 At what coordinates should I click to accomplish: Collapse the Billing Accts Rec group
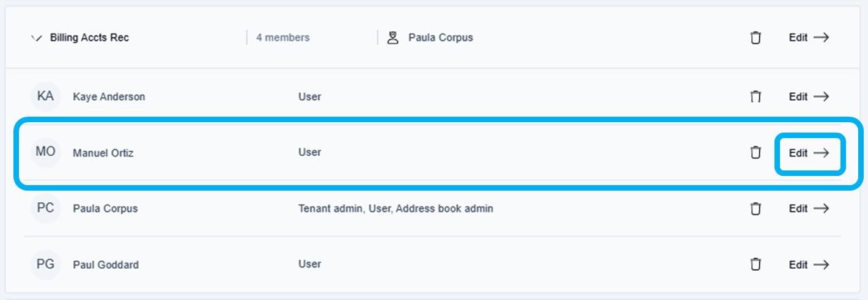tap(36, 38)
